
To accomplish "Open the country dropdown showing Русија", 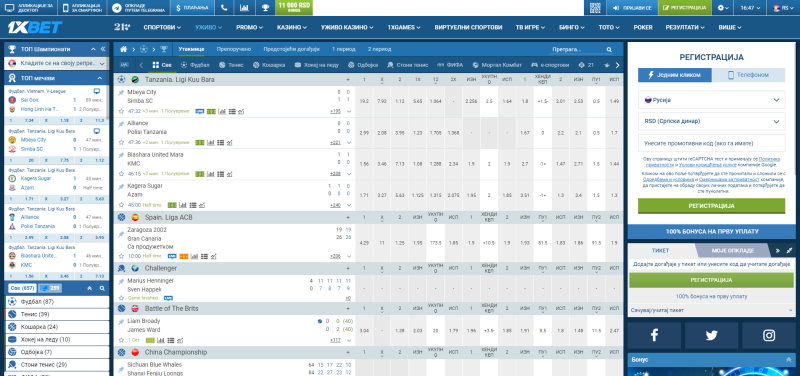I will [x=711, y=100].
